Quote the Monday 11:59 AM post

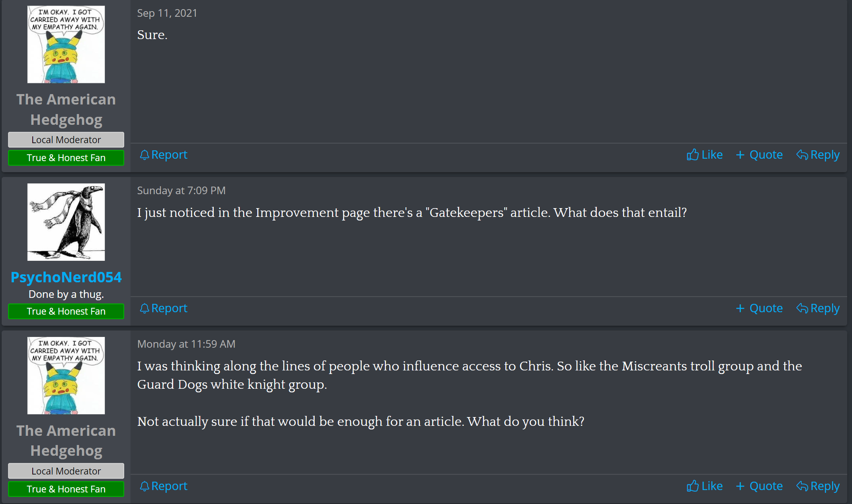[x=759, y=486]
